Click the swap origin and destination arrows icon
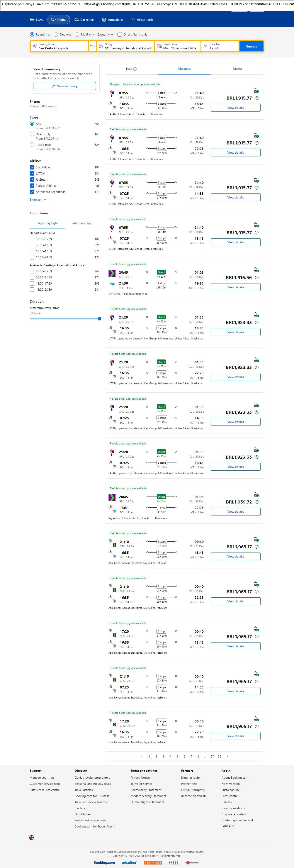The height and width of the screenshot is (868, 294). [x=92, y=46]
